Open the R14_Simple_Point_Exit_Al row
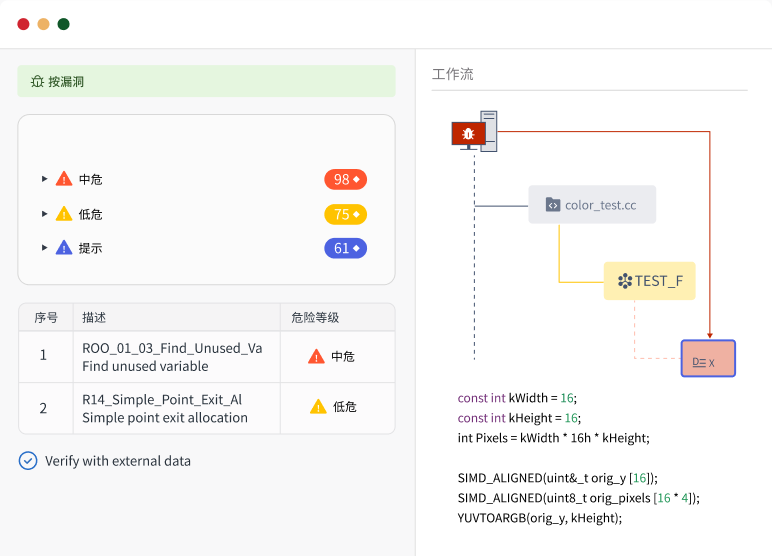This screenshot has width=772, height=556. coord(165,408)
